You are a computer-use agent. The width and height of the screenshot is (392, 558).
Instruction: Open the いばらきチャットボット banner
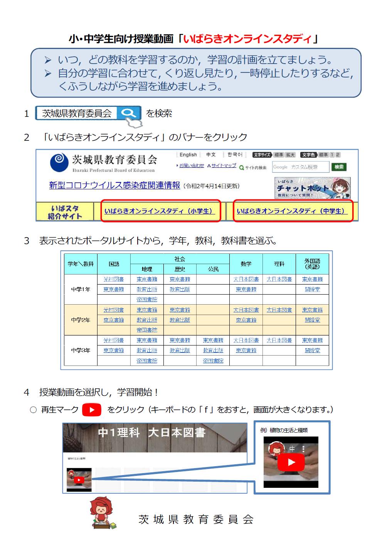(x=313, y=188)
